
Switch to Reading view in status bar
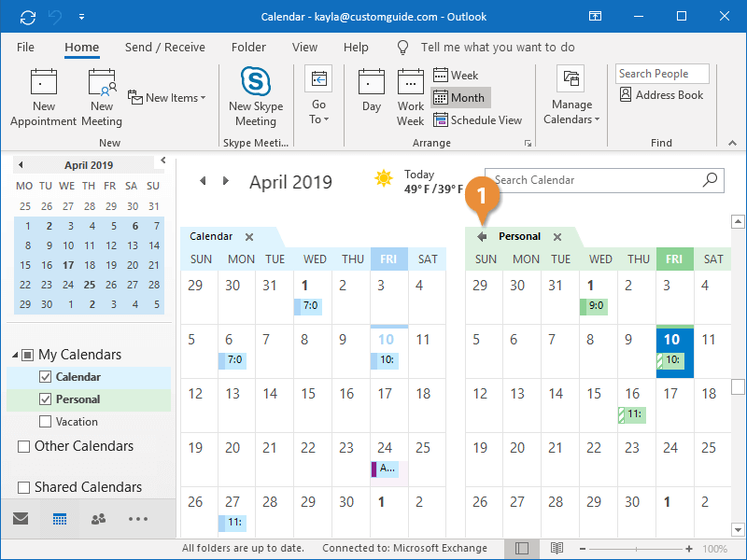557,549
